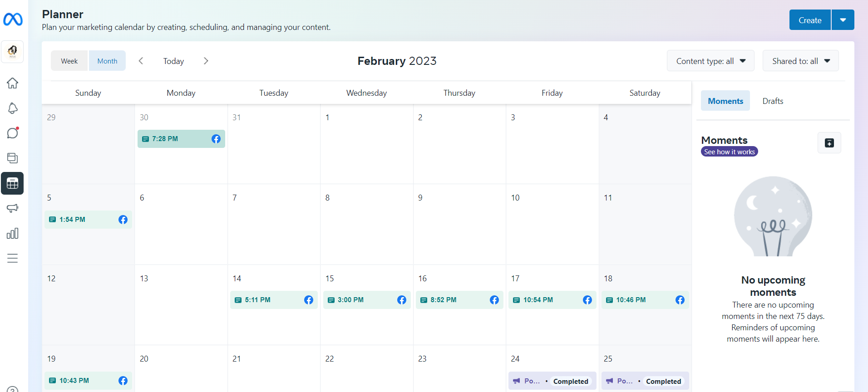This screenshot has width=868, height=392.
Task: Go to the next month
Action: (206, 61)
